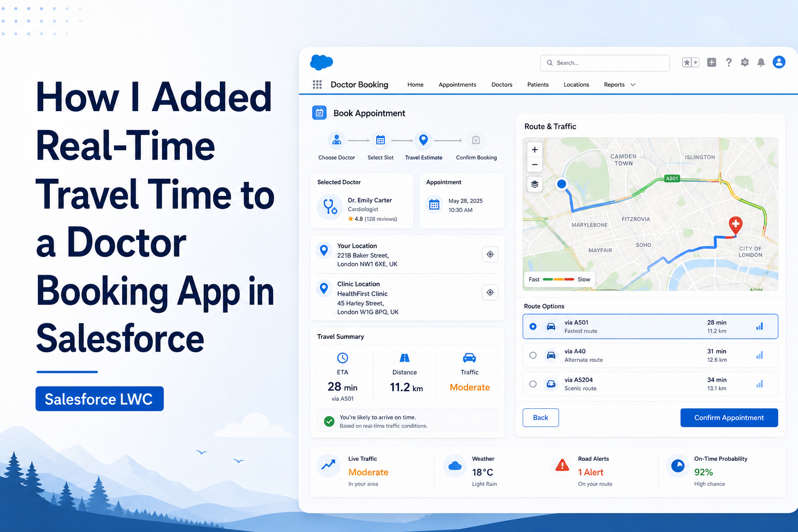
Task: Click the Salesforce cloud logo
Action: [322, 62]
